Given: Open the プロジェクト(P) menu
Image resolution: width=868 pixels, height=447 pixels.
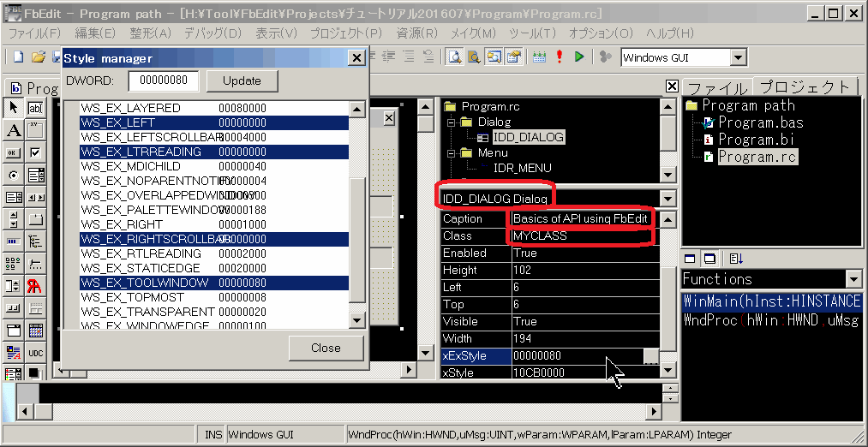Looking at the screenshot, I should (346, 33).
